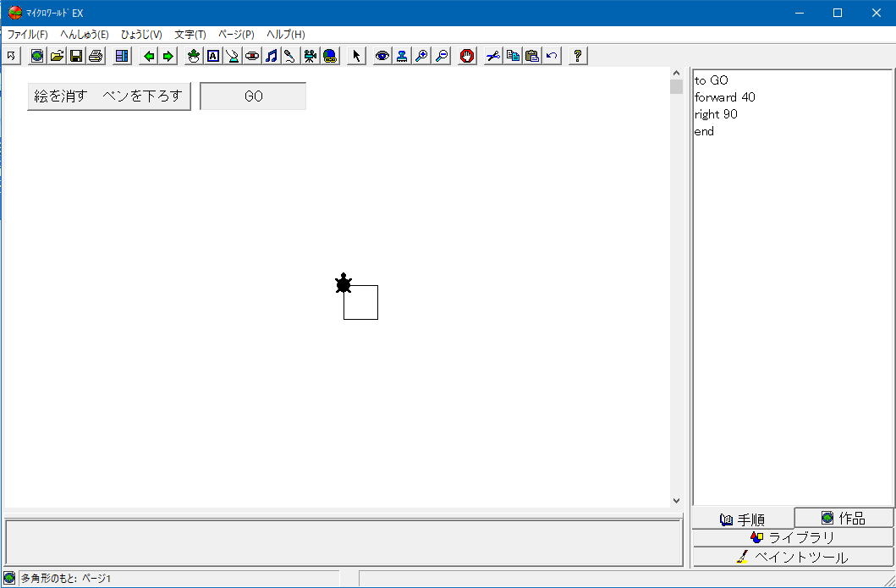Go to next page with right green arrow

point(168,56)
